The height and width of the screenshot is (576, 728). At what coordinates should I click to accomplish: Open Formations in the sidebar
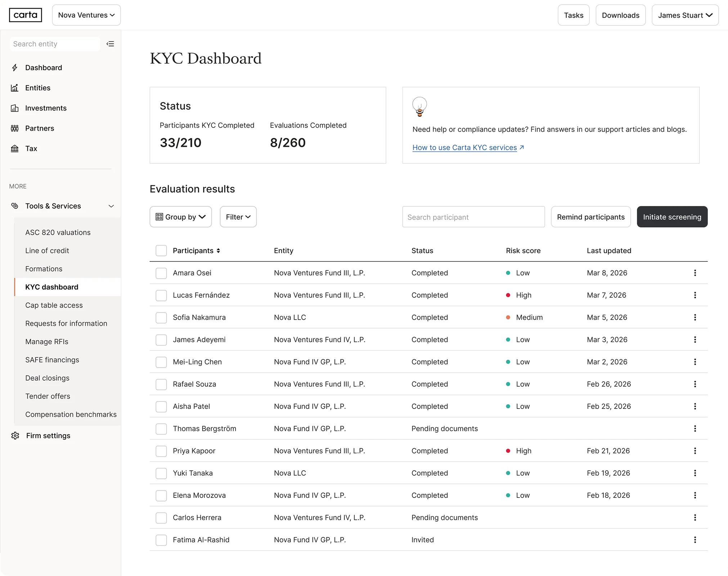[x=44, y=269]
